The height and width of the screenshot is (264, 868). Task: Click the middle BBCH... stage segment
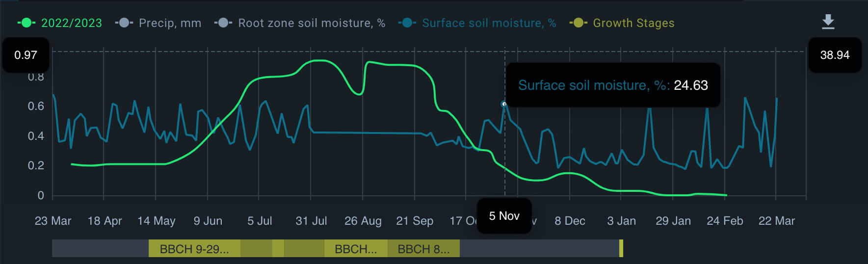[x=356, y=249]
